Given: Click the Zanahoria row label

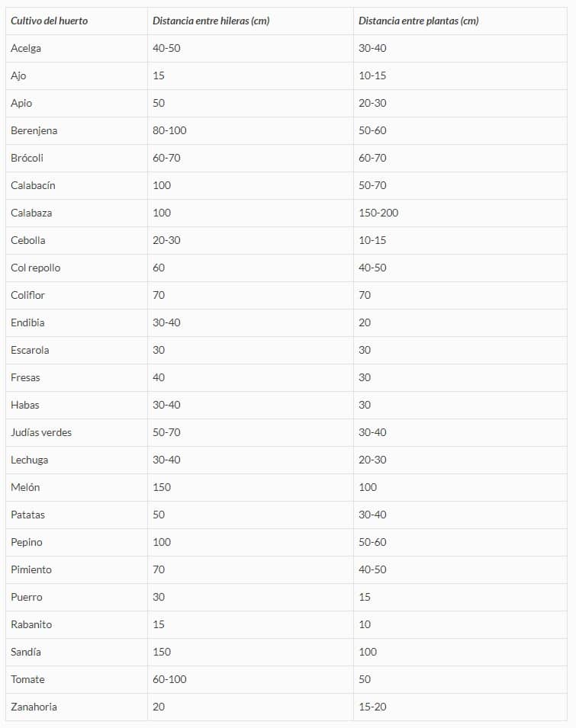Looking at the screenshot, I should [x=34, y=707].
